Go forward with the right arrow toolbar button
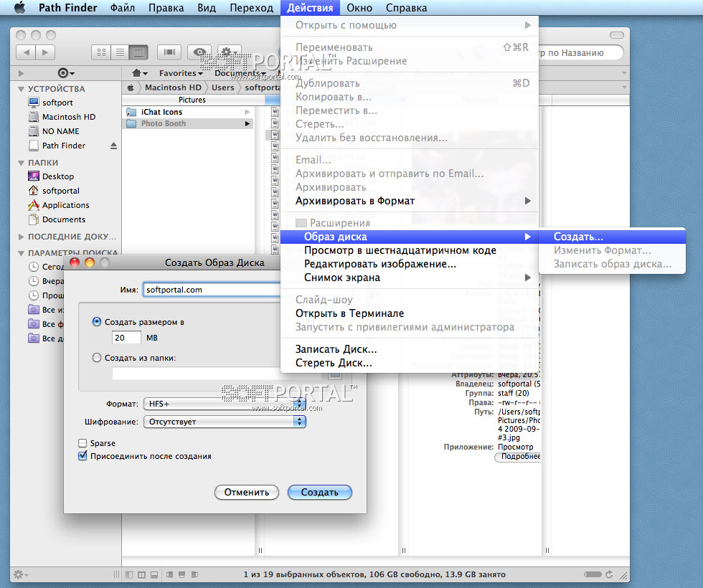Image resolution: width=703 pixels, height=588 pixels. pyautogui.click(x=45, y=52)
